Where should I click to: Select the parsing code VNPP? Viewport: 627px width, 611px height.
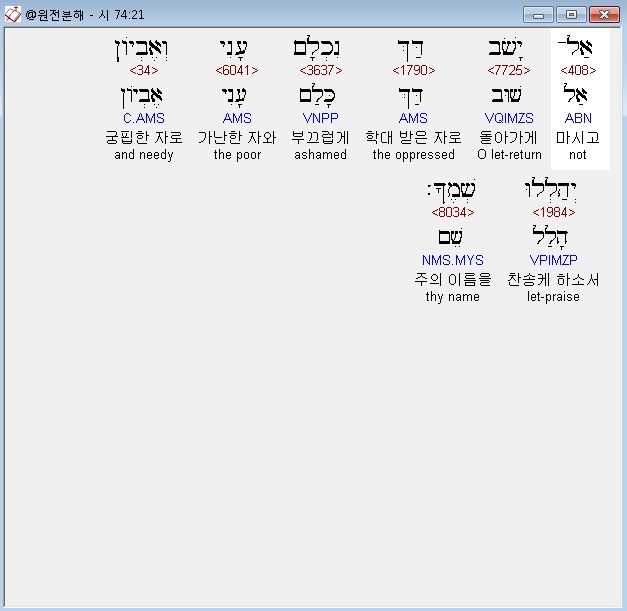(321, 118)
